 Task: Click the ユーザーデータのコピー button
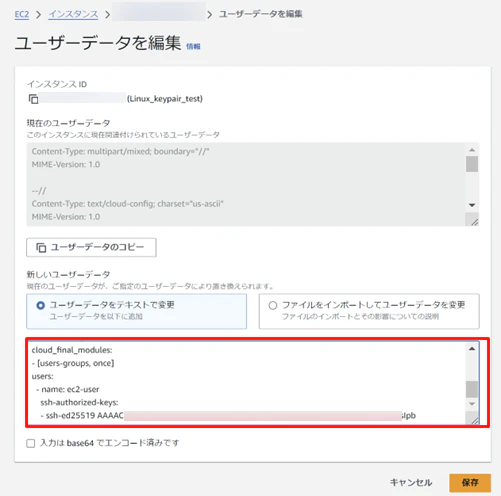point(91,247)
